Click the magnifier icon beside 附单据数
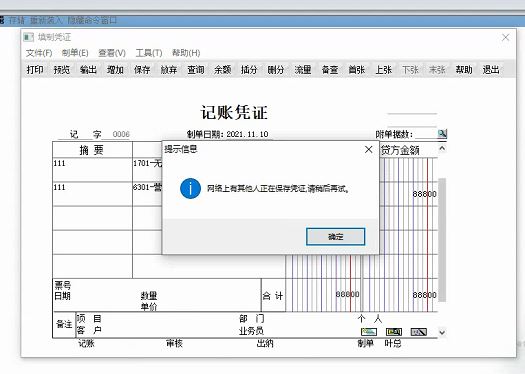Viewport: 525px width, 374px height. pyautogui.click(x=442, y=134)
